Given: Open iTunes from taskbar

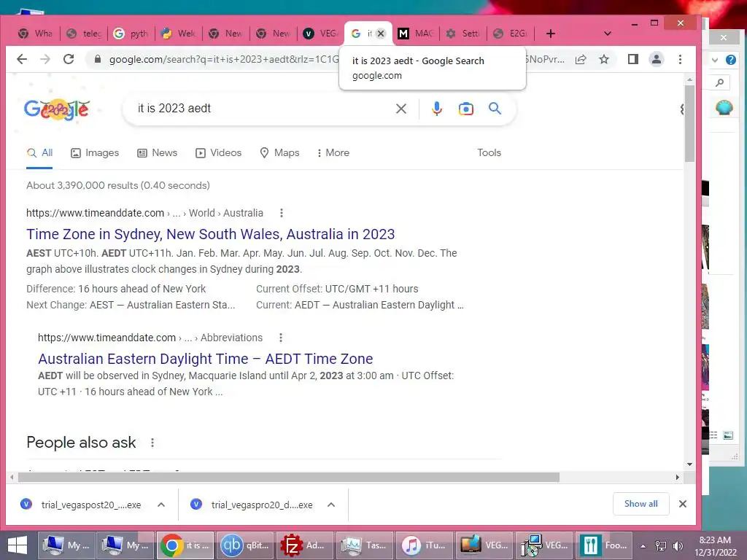Looking at the screenshot, I should tap(424, 545).
